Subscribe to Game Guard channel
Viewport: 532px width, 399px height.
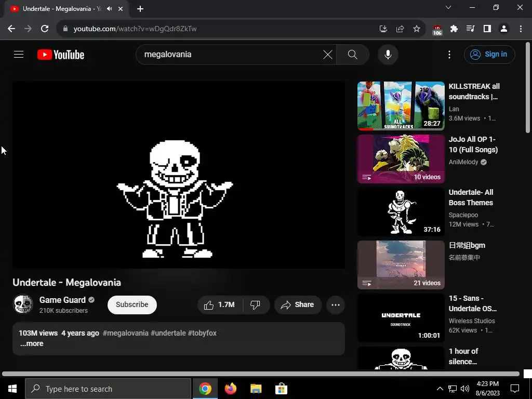point(132,304)
